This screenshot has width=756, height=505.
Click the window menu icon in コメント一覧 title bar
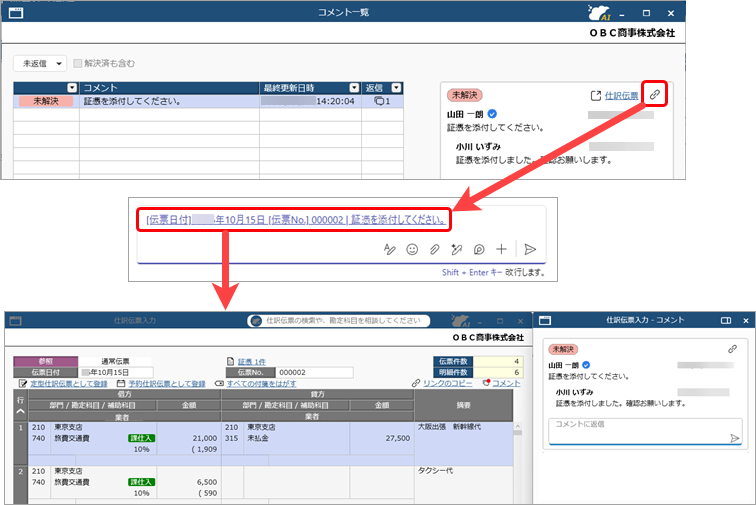(15, 13)
